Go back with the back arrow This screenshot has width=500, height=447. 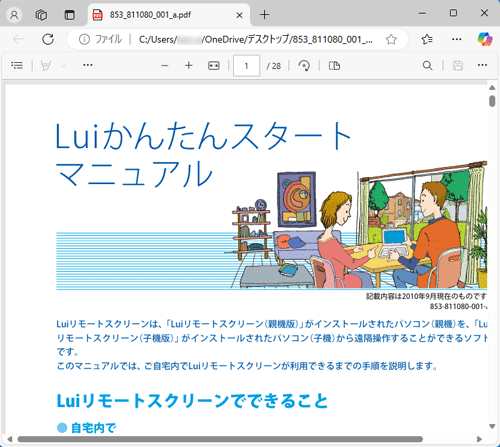point(18,39)
